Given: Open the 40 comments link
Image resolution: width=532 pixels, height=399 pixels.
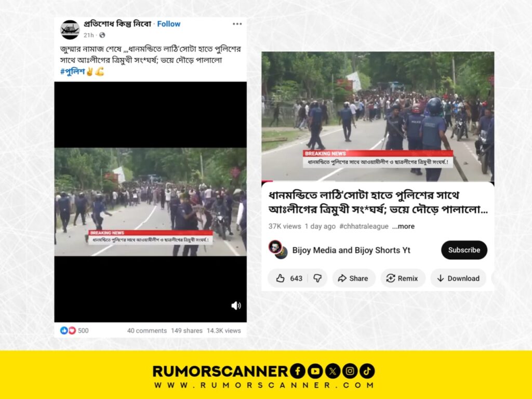Looking at the screenshot, I should coord(147,330).
